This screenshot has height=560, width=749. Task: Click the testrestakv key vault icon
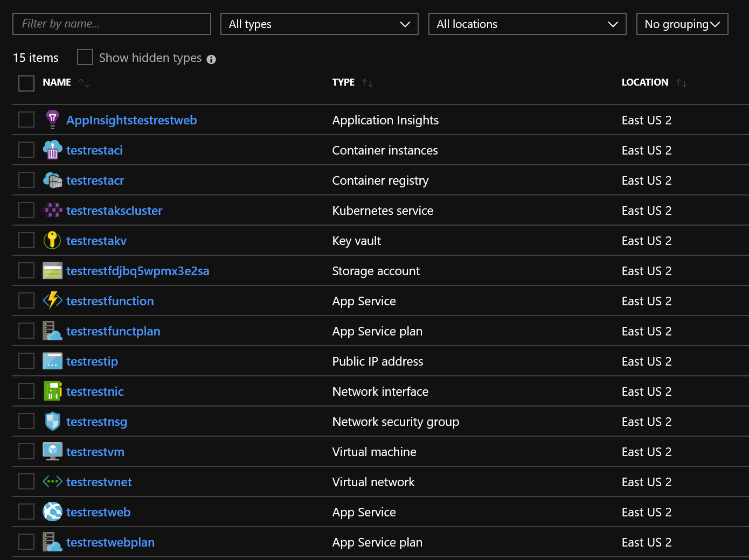tap(52, 240)
